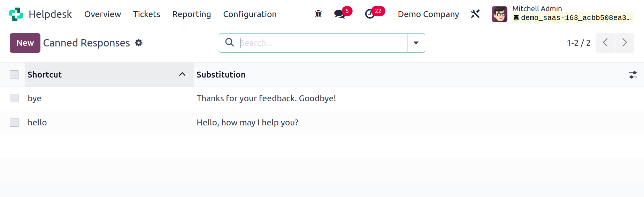Image resolution: width=644 pixels, height=197 pixels.
Task: Open the activities clock icon
Action: [x=369, y=14]
